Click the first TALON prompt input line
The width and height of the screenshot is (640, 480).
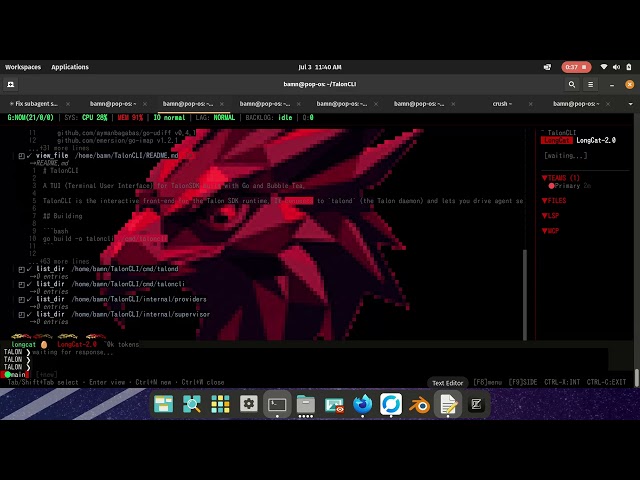click(305, 352)
